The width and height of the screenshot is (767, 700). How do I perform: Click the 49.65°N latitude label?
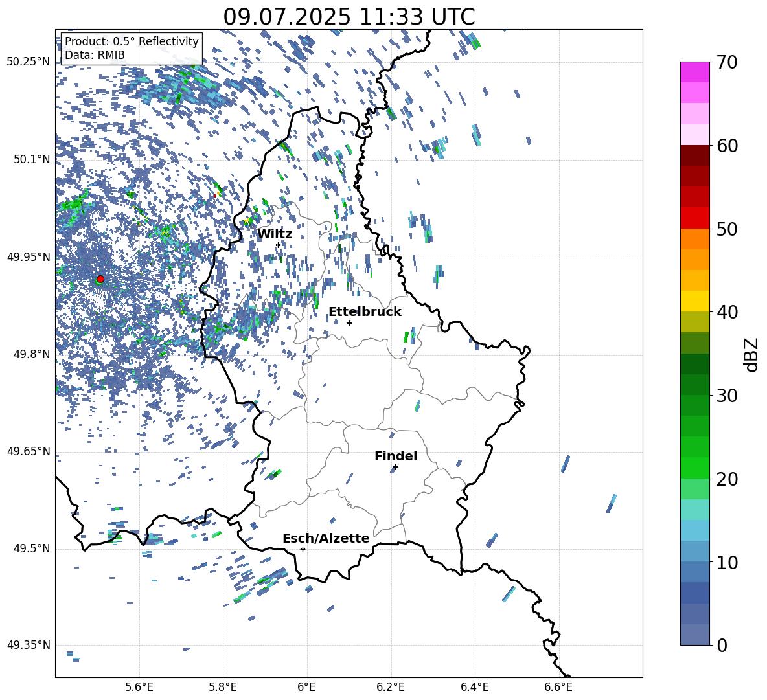click(x=28, y=451)
